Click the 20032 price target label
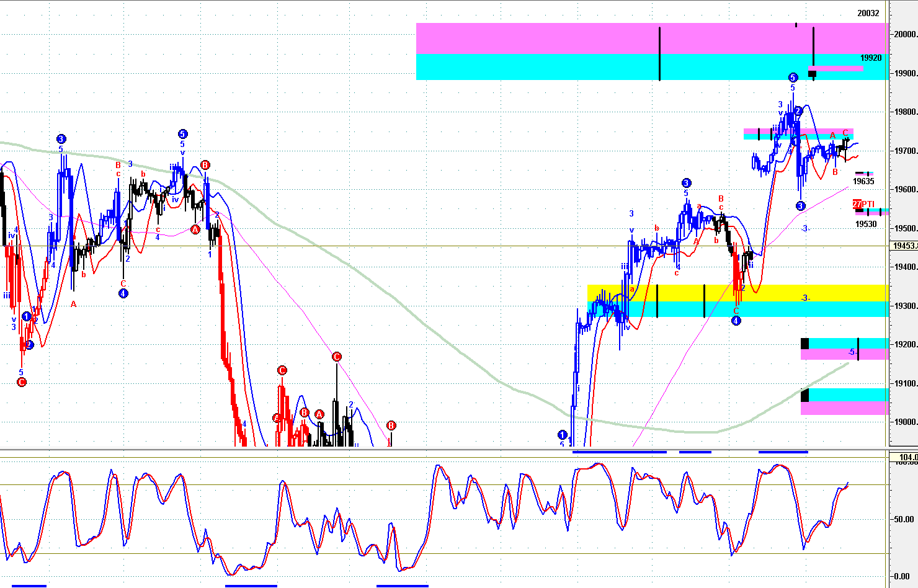The width and height of the screenshot is (918, 588). [x=868, y=13]
